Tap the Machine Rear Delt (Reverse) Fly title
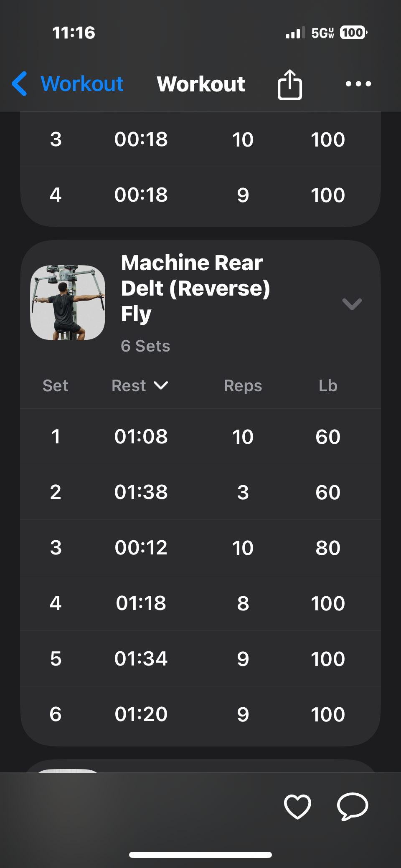Screen dimensions: 401x868 [195, 288]
